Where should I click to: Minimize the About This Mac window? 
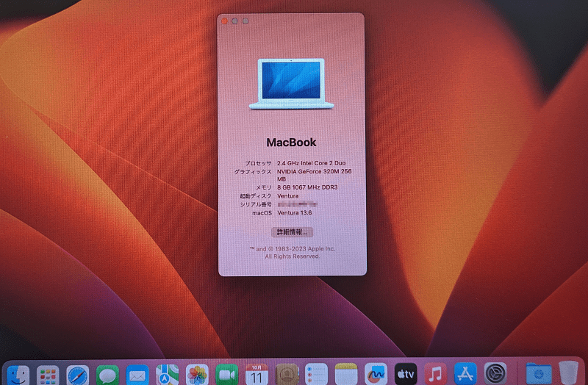(x=234, y=21)
